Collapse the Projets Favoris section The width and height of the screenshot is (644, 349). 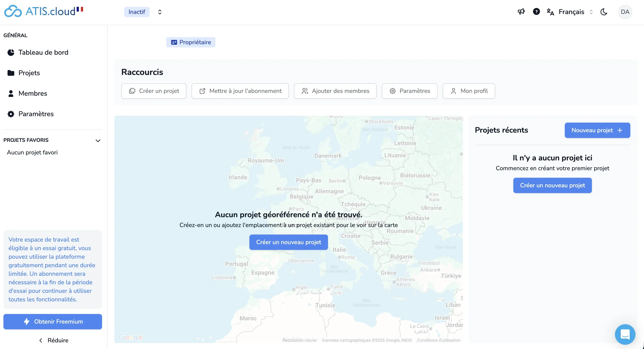[98, 141]
